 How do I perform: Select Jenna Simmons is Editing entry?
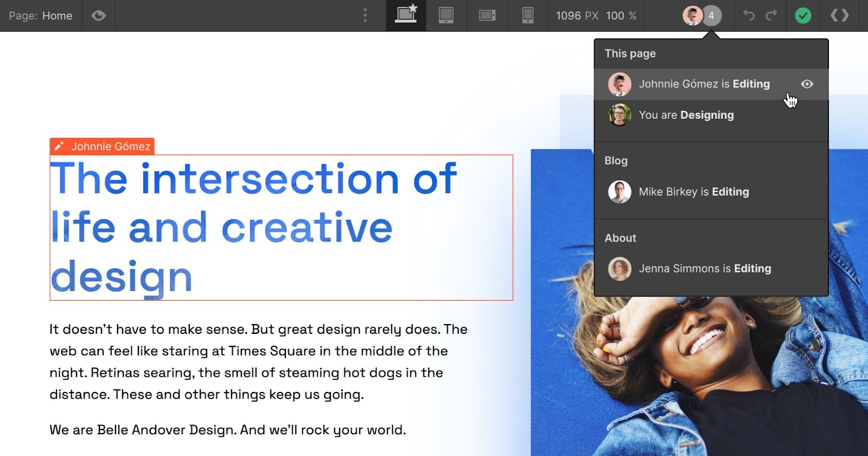tap(704, 269)
